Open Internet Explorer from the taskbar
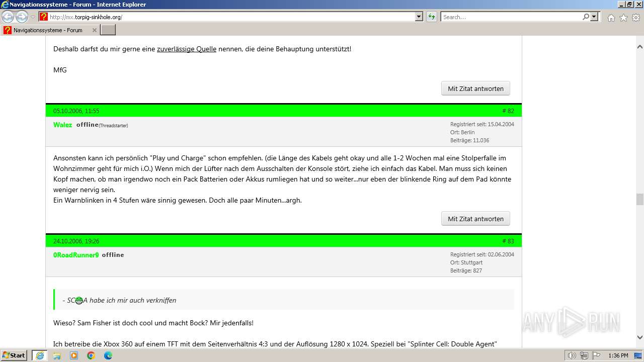 click(x=39, y=355)
